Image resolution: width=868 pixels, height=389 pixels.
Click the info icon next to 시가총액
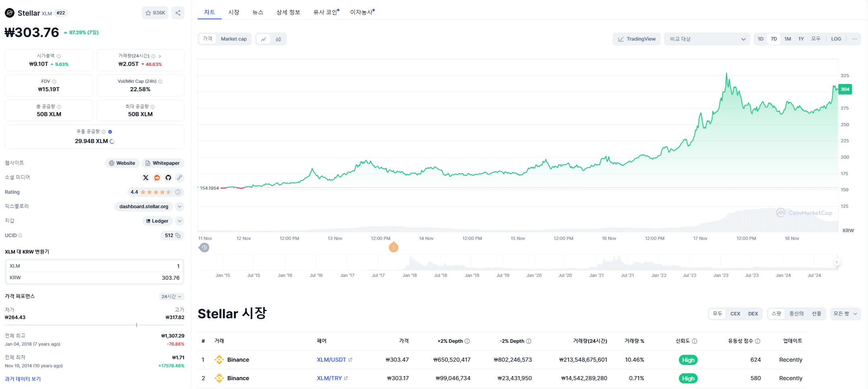pos(59,56)
